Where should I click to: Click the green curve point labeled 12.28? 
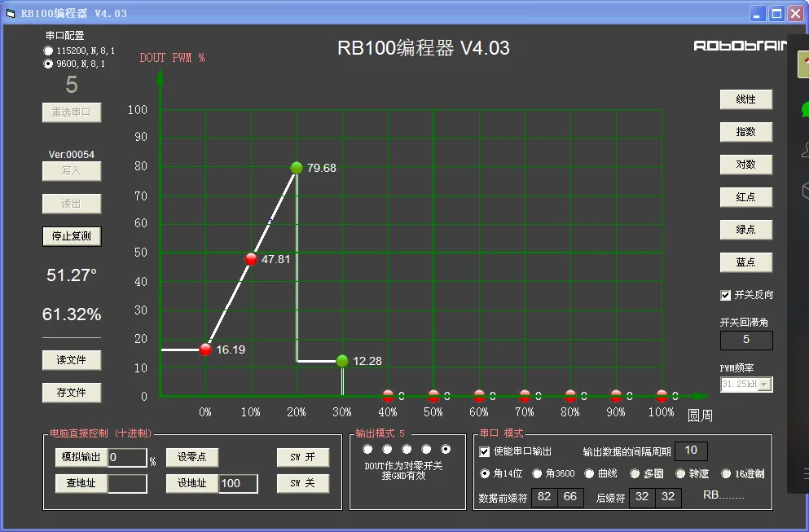click(342, 361)
